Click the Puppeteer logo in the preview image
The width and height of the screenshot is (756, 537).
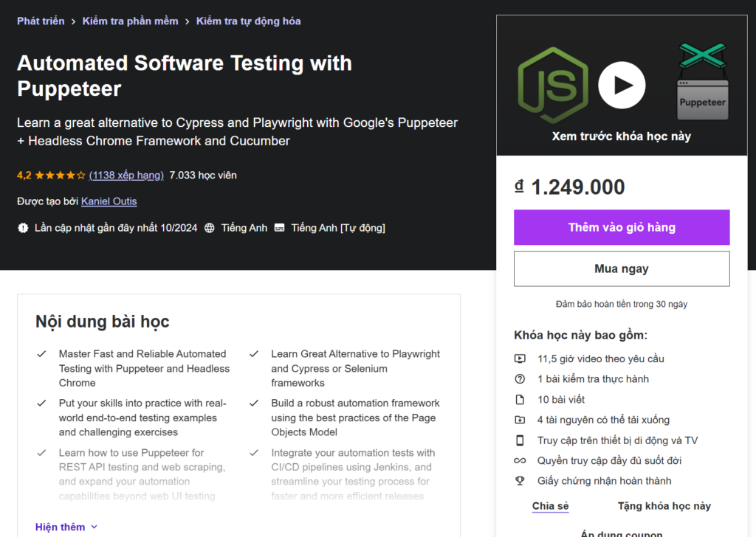(x=701, y=81)
